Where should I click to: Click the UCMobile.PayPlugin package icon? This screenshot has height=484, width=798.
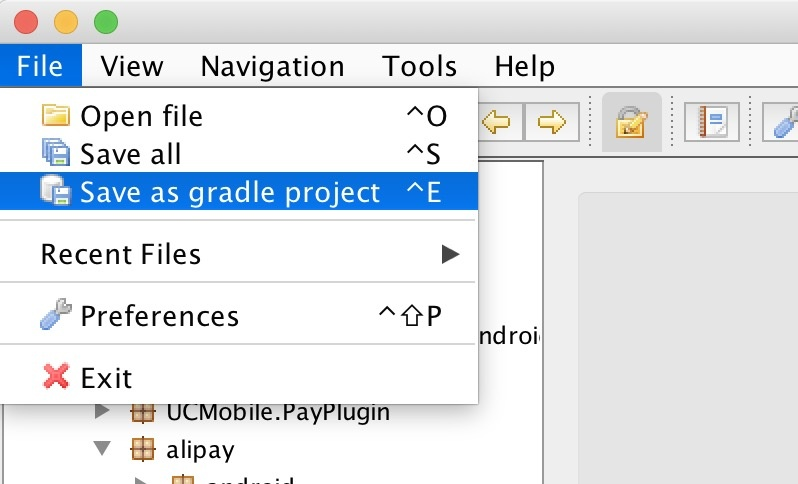[142, 412]
